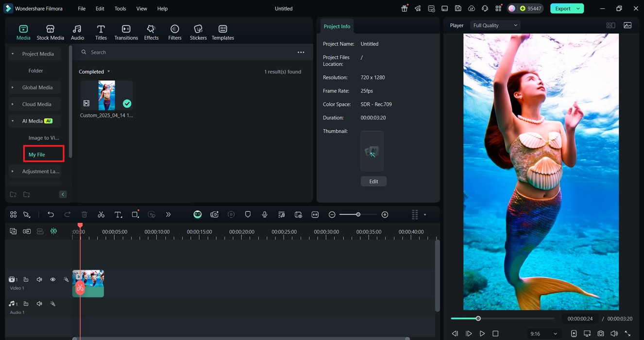Click the three-dot more options button
The width and height of the screenshot is (644, 340).
point(301,52)
